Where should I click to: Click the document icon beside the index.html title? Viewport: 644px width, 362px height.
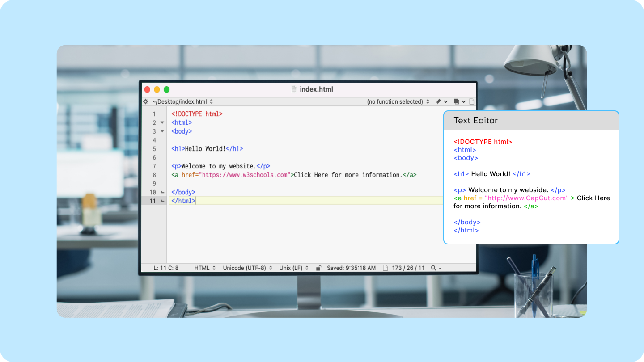coord(294,89)
